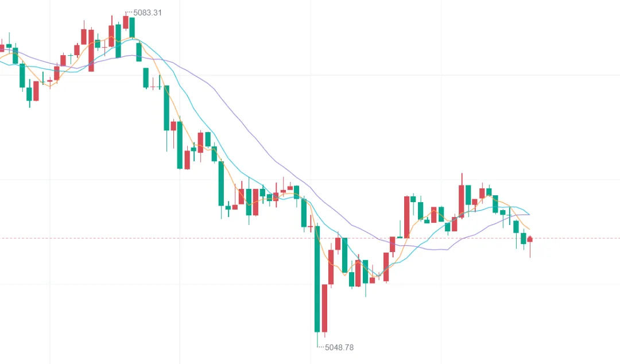
Task: Select the green candle right after the 5083.31 peak
Action: click(x=132, y=27)
